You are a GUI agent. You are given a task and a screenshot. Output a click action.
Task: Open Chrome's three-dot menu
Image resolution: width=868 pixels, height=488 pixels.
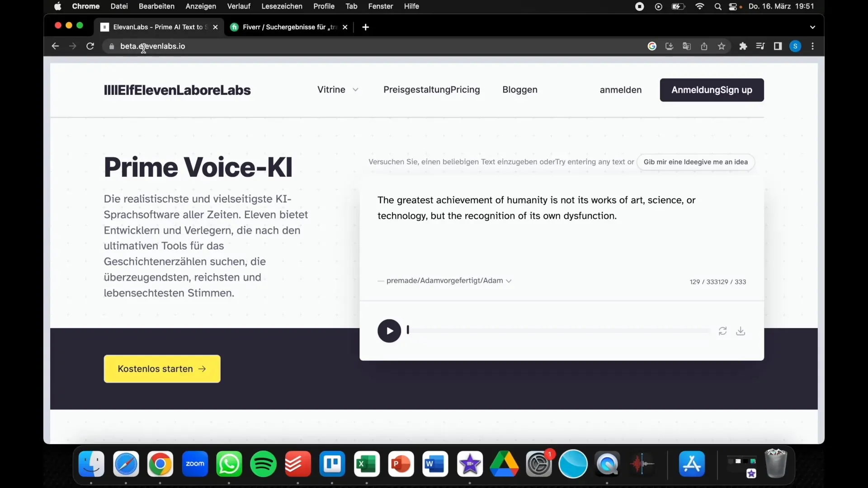[x=813, y=46]
